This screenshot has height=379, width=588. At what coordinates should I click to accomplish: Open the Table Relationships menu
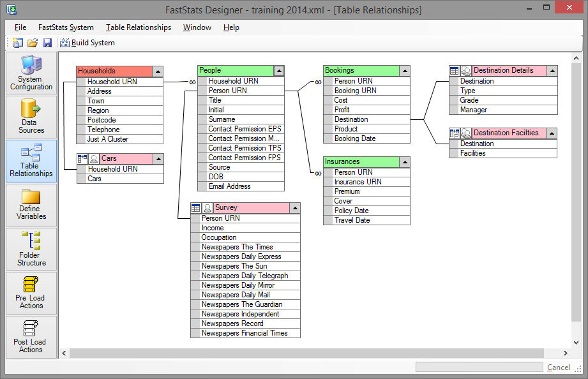tap(139, 27)
